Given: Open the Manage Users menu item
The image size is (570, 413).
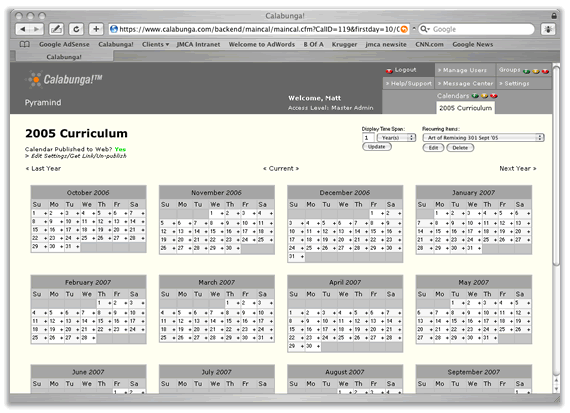Looking at the screenshot, I should click(x=465, y=70).
